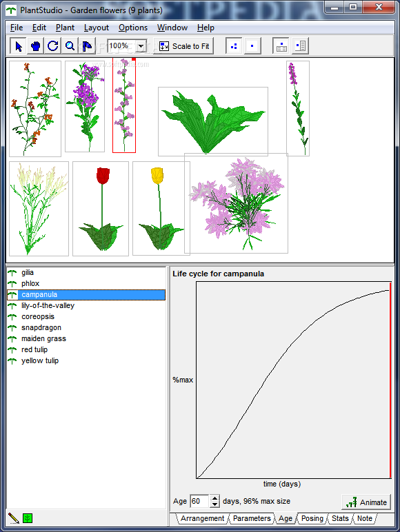Switch to the Posing tab
The image size is (400, 532).
click(312, 518)
